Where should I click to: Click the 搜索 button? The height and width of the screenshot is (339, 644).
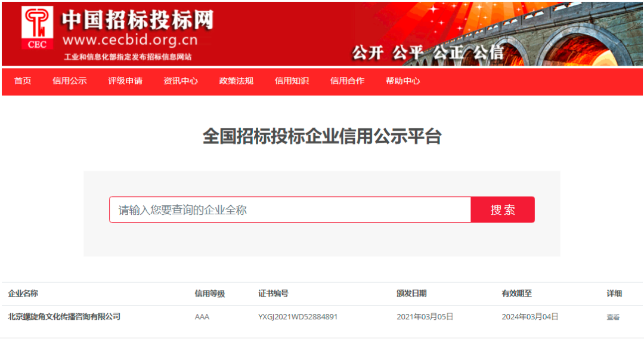(x=503, y=209)
